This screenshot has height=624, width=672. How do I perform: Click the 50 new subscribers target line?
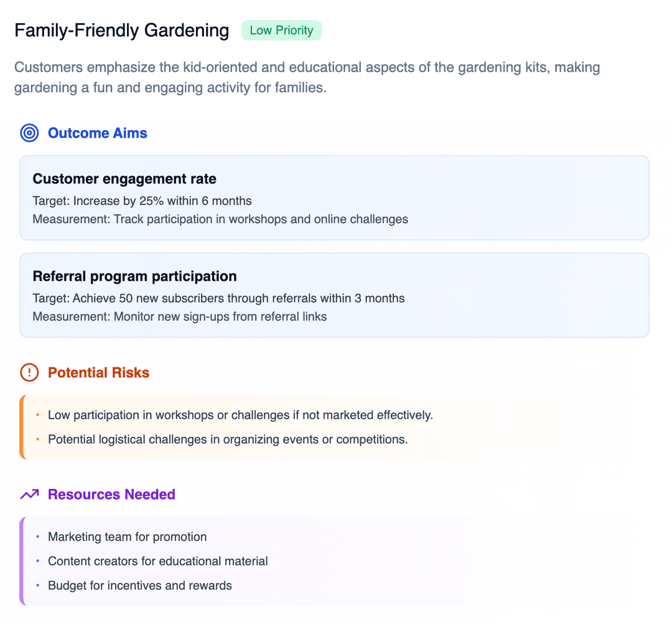218,299
